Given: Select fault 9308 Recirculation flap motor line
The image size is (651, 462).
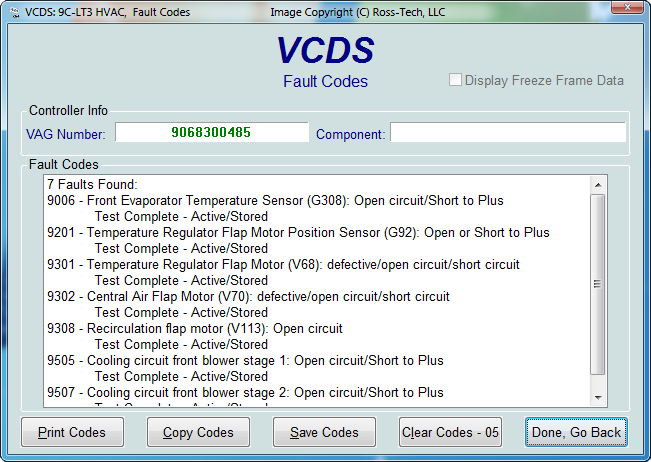Looking at the screenshot, I should pos(195,328).
